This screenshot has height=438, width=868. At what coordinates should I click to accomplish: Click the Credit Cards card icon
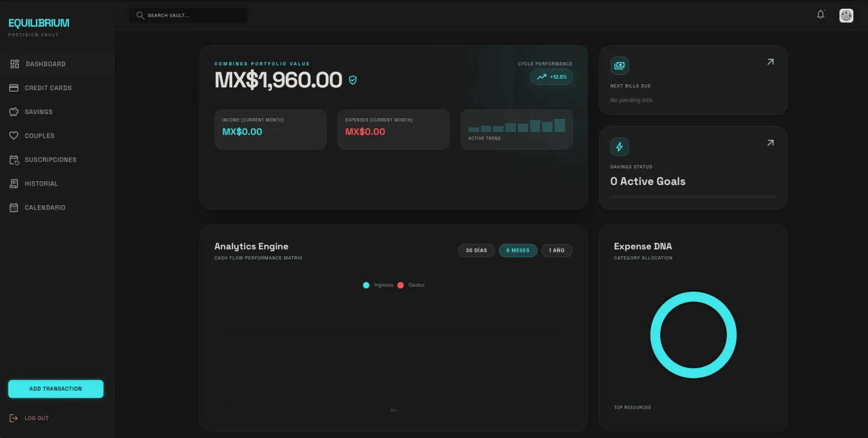point(14,88)
